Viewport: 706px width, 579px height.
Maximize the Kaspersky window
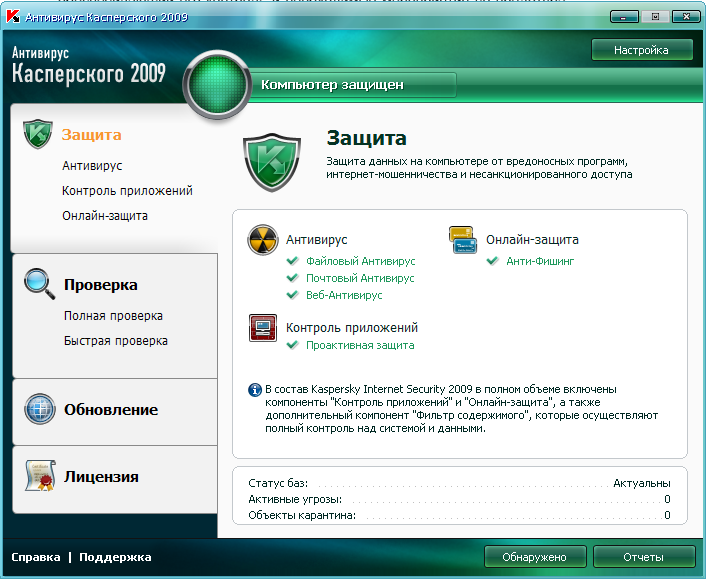(x=655, y=17)
